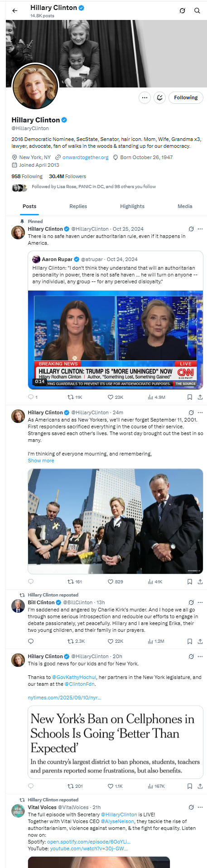This screenshot has height=868, width=207.
Task: Open the nytimes.com article link
Action: pyautogui.click(x=64, y=698)
